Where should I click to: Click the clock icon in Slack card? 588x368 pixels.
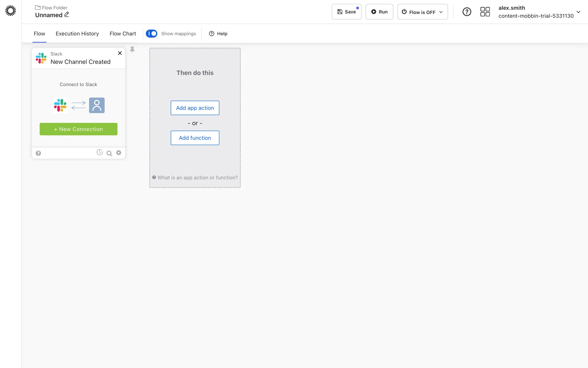(100, 152)
